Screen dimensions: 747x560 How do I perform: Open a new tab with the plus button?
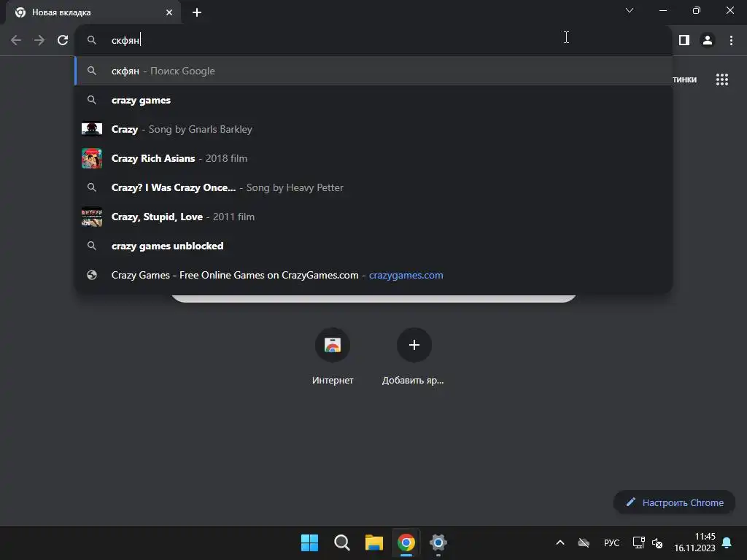click(x=197, y=12)
